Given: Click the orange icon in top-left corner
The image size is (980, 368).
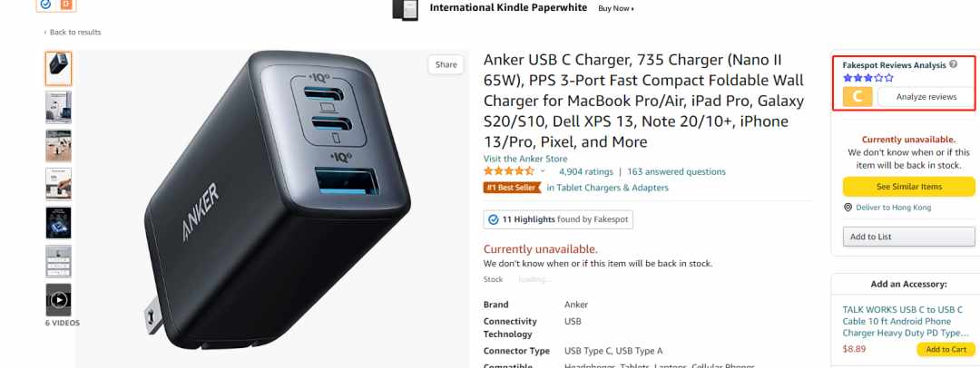Looking at the screenshot, I should tap(65, 5).
